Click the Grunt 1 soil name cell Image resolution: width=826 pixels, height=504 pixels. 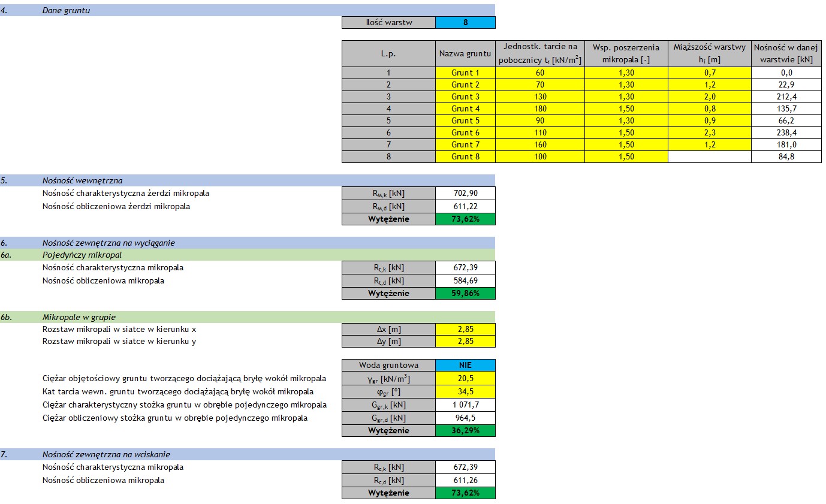(465, 73)
